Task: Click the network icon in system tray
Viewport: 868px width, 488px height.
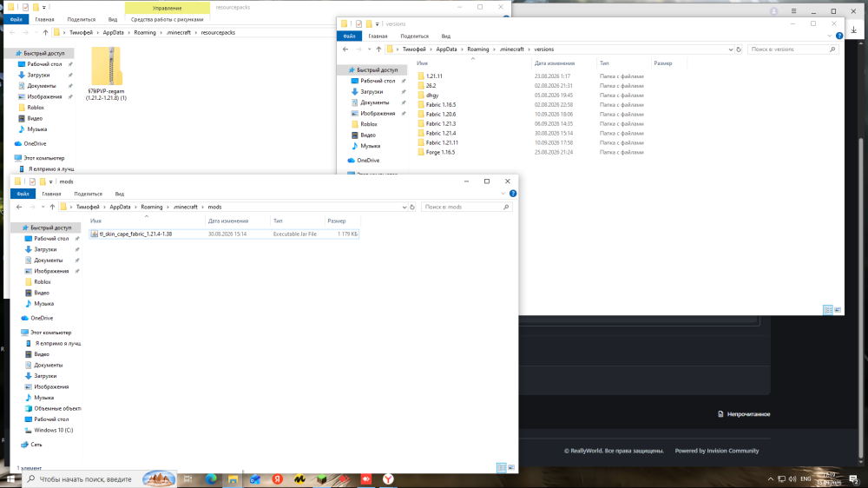Action: [x=781, y=479]
